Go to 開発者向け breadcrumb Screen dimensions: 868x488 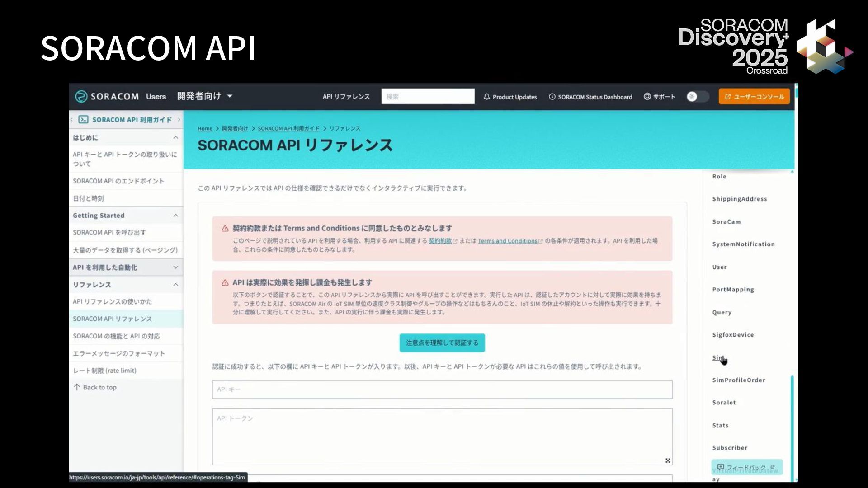[235, 128]
